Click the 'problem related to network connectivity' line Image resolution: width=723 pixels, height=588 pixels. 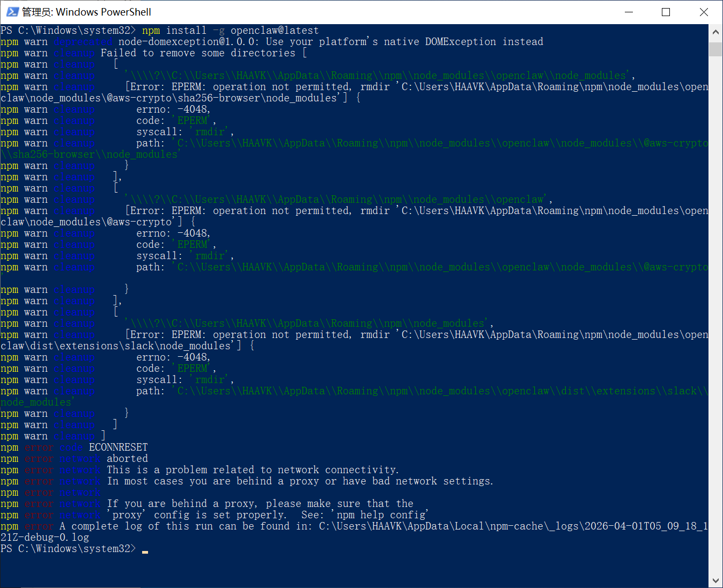[252, 470]
